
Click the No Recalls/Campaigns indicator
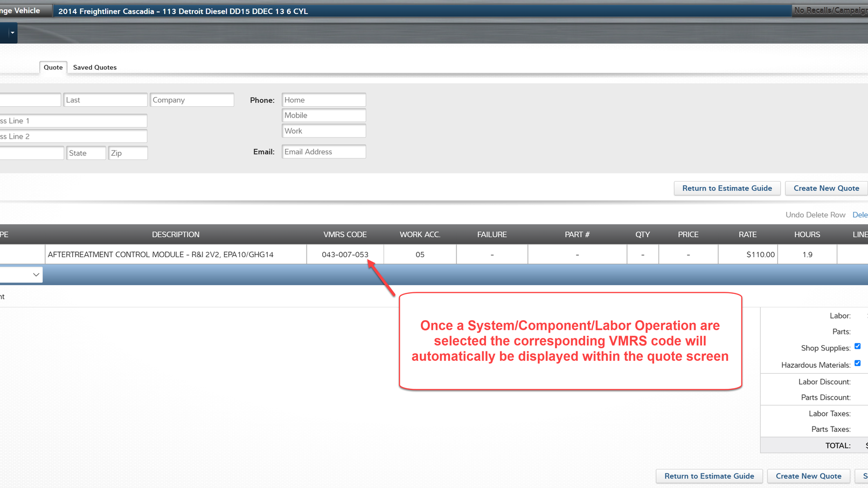click(830, 10)
